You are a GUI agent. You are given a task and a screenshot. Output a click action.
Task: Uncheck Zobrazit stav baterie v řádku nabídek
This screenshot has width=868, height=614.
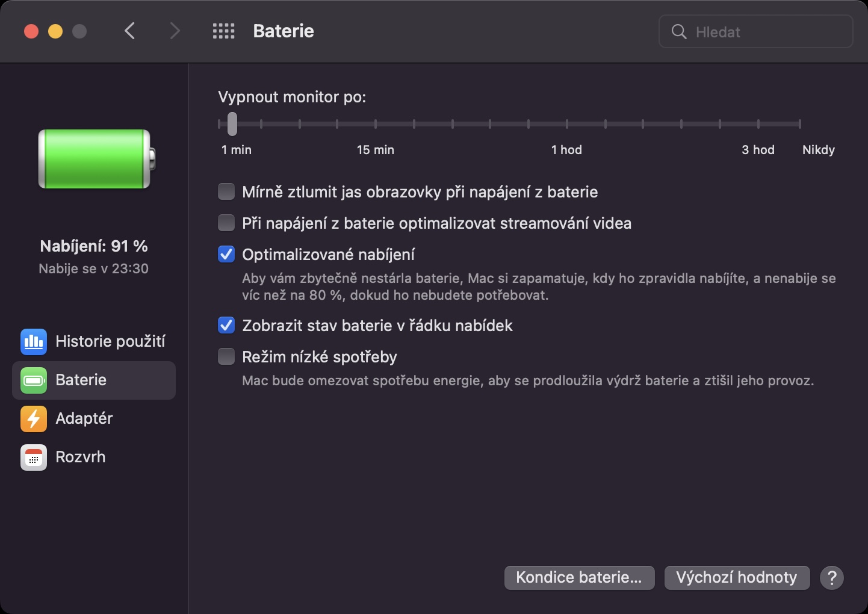tap(226, 326)
